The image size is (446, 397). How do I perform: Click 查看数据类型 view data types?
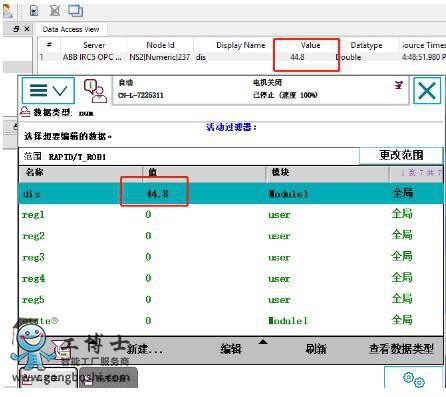pos(401,349)
